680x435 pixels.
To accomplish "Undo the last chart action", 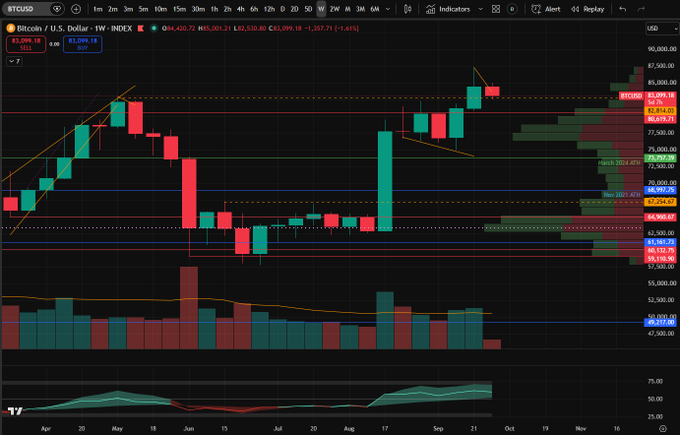I will pos(623,9).
